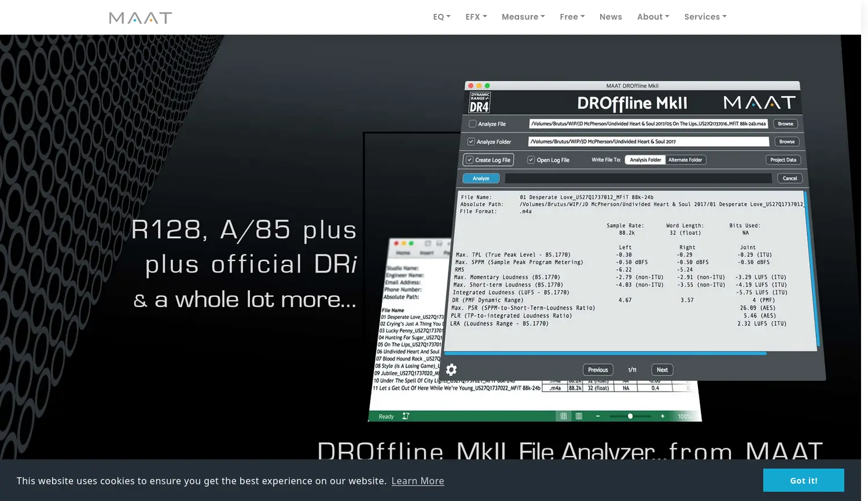Image resolution: width=868 pixels, height=501 pixels.
Task: Click the accessibility icon beside Ready
Action: (406, 416)
